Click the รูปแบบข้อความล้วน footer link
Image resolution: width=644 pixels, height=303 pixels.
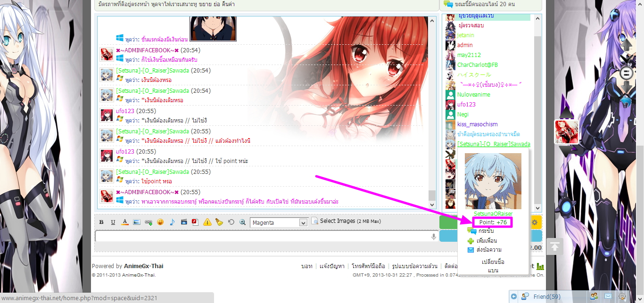pyautogui.click(x=415, y=266)
